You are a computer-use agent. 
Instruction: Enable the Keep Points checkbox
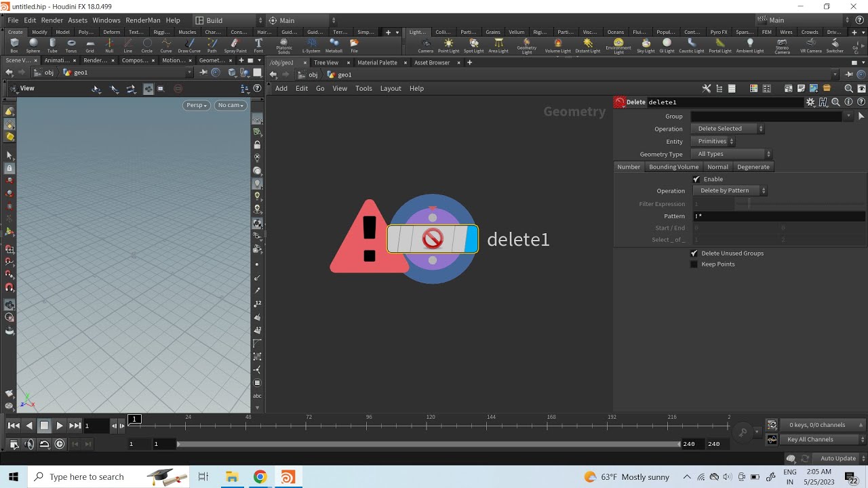694,264
